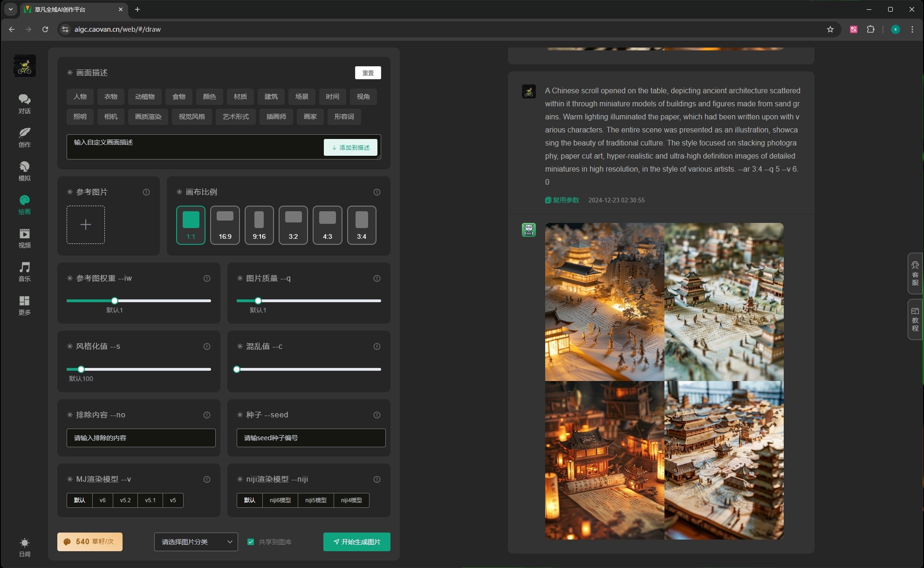Image resolution: width=924 pixels, height=568 pixels.
Task: Click the 开始生成图片 generate button
Action: pos(357,542)
